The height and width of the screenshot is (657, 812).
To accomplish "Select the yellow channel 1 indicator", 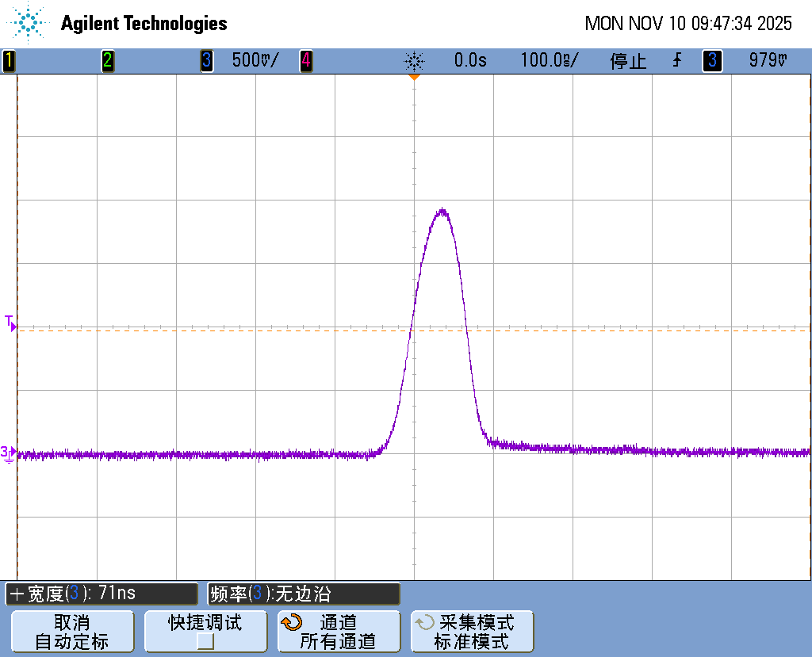I will 9,61.
